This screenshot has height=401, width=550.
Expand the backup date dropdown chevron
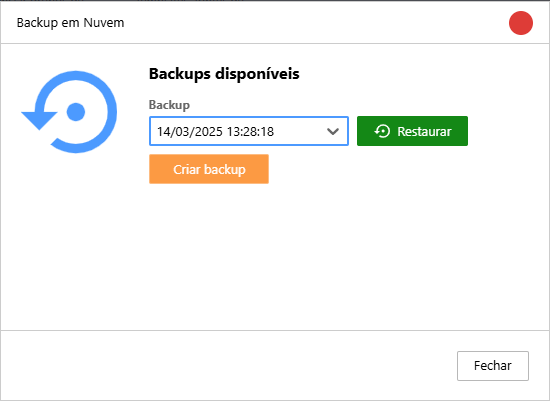[x=333, y=132]
